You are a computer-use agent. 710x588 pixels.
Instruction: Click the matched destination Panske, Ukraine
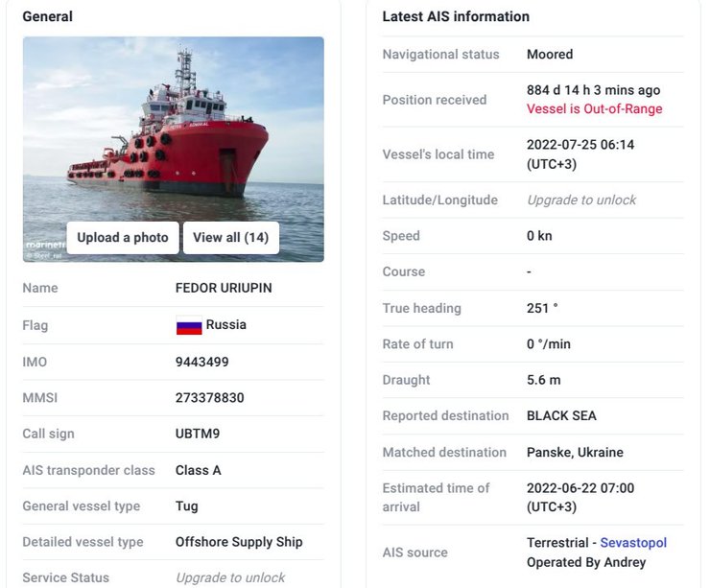[575, 452]
